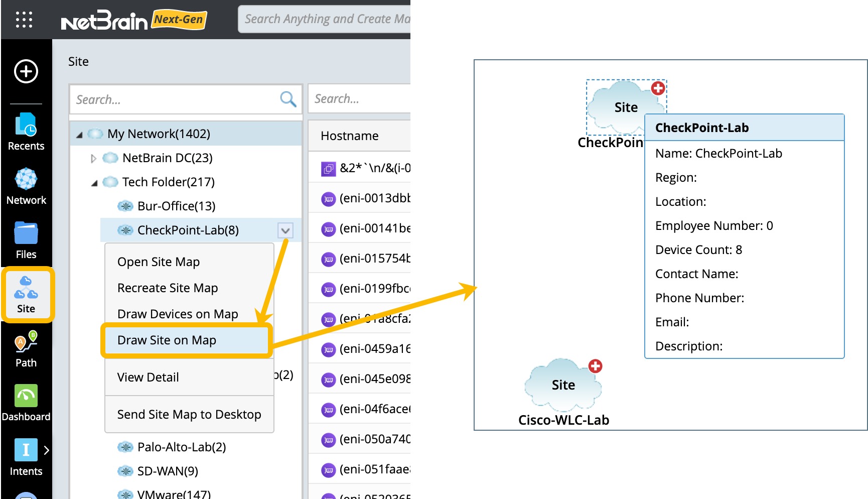Viewport: 868px width, 499px height.
Task: Select the Bur-Office(13) site in tree
Action: [x=176, y=206]
